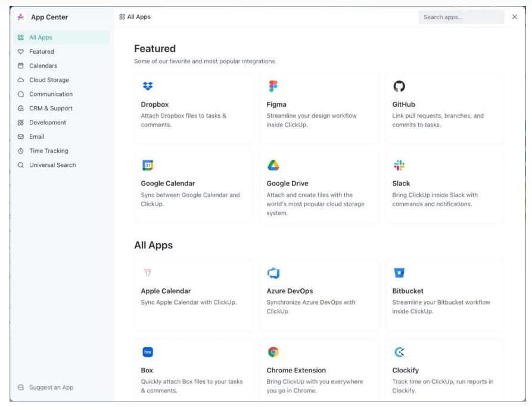Open Time Tracking category
This screenshot has height=407, width=532.
coord(62,151)
